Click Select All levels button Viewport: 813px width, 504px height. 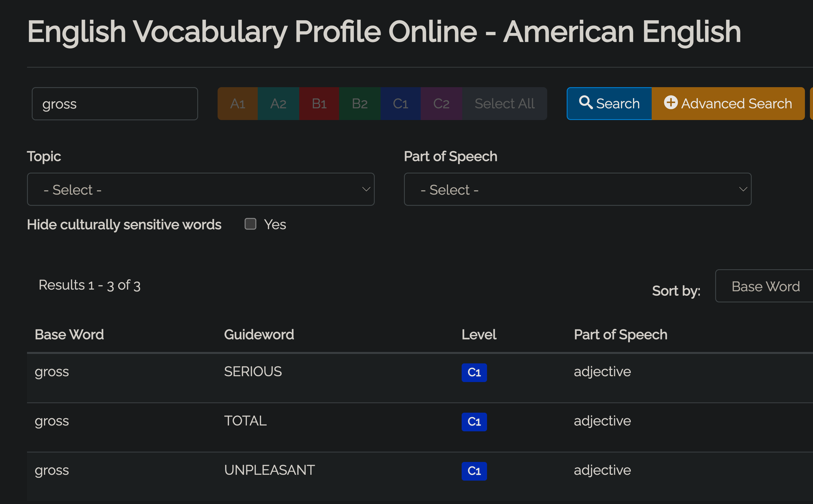505,104
